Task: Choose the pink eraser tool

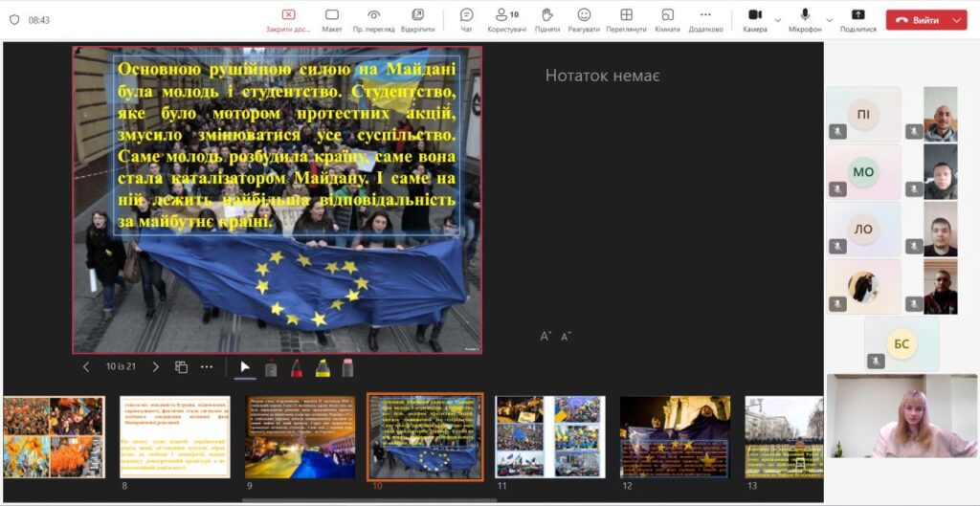Action: 347,367
